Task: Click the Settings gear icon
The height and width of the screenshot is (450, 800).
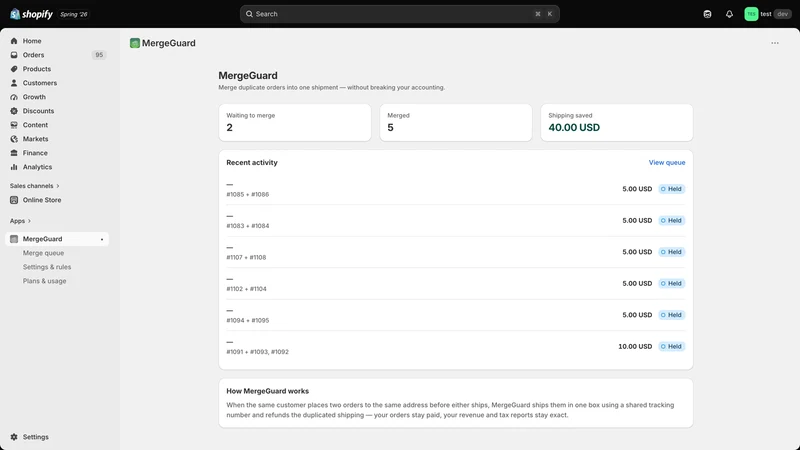Action: pyautogui.click(x=14, y=437)
